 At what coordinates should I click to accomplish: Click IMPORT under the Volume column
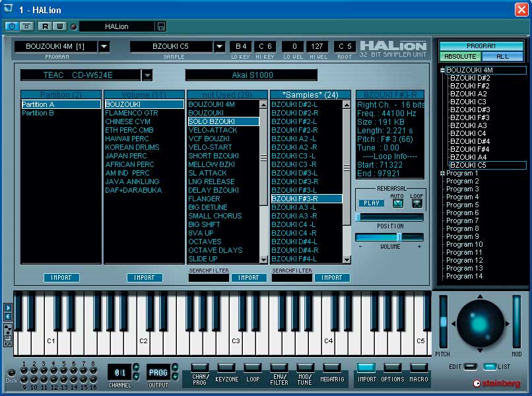pos(145,278)
